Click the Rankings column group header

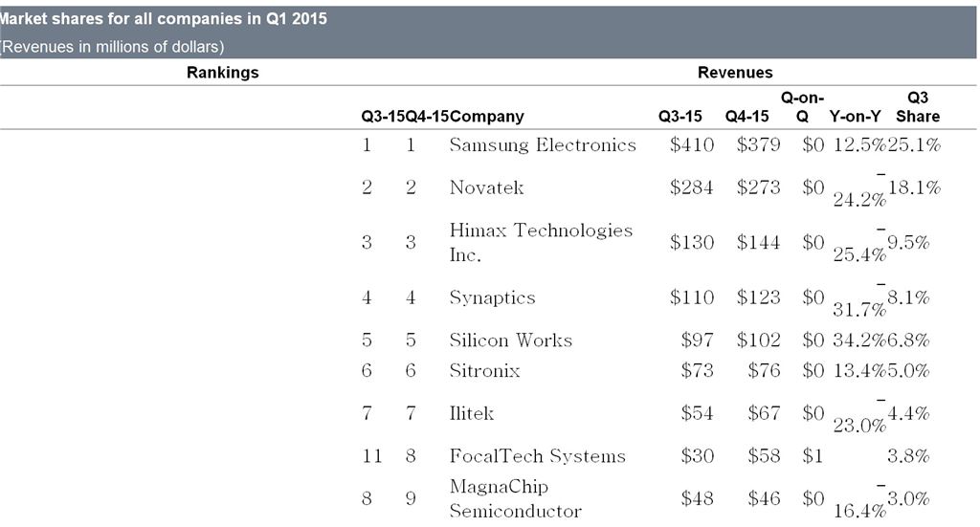(222, 73)
